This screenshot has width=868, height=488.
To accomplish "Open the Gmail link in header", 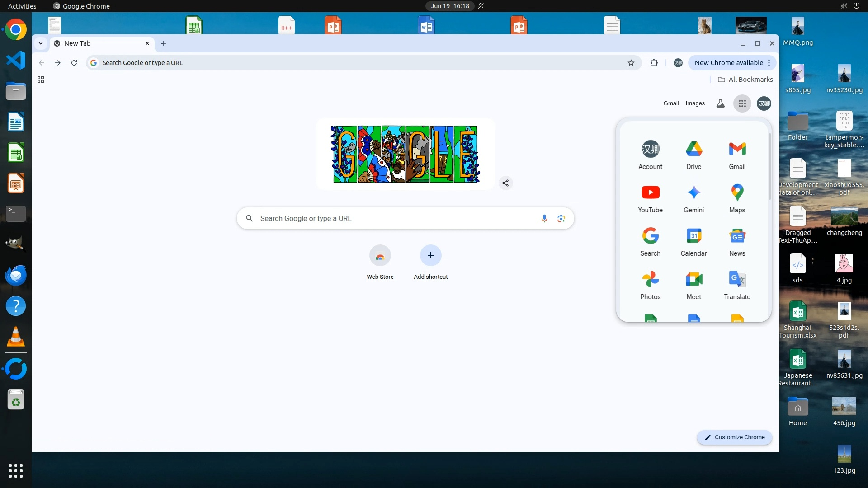I will (x=671, y=103).
